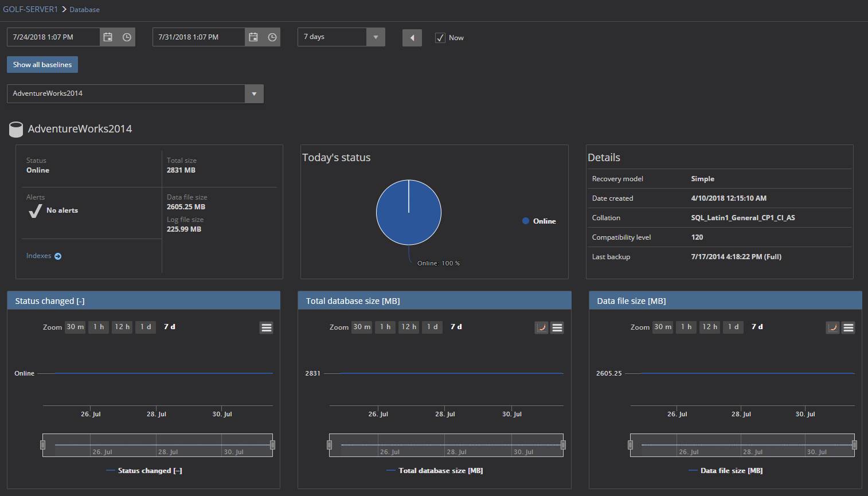Click left navigator handle of Status changed chart
This screenshot has width=868, height=496.
[42, 445]
